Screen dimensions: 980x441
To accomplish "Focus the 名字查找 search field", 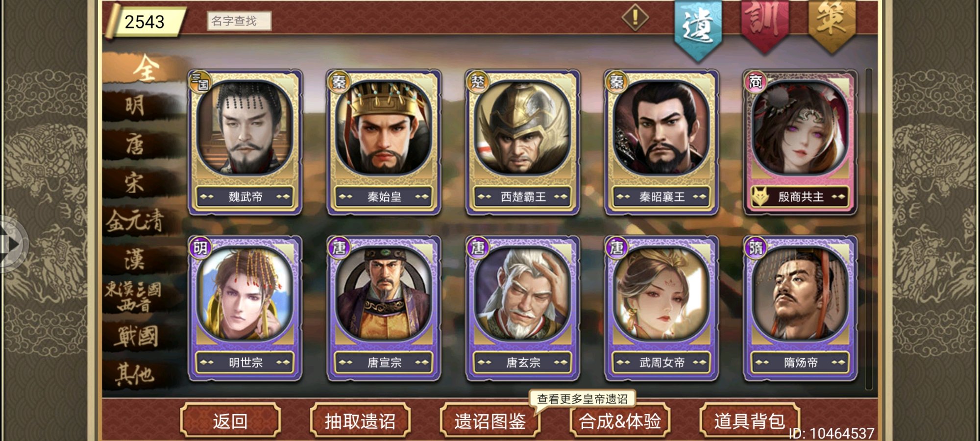I will pos(239,21).
